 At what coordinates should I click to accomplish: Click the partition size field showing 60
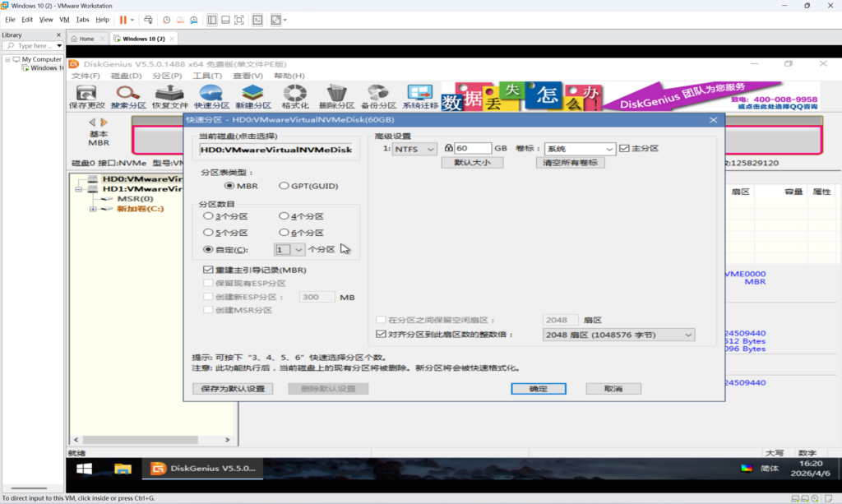(474, 148)
